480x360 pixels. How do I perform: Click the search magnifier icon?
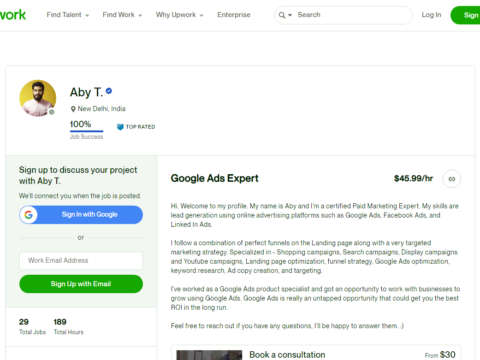282,15
